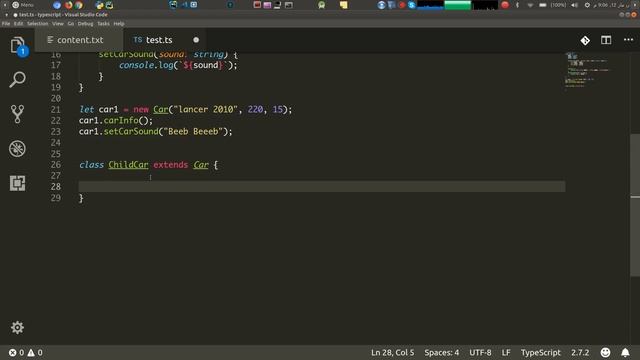Click console.log on line 17
640x360 pixels.
(x=146, y=65)
